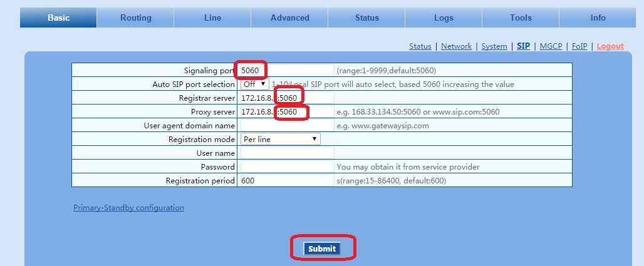Select the Status top tab
This screenshot has width=644, height=266.
click(x=366, y=18)
